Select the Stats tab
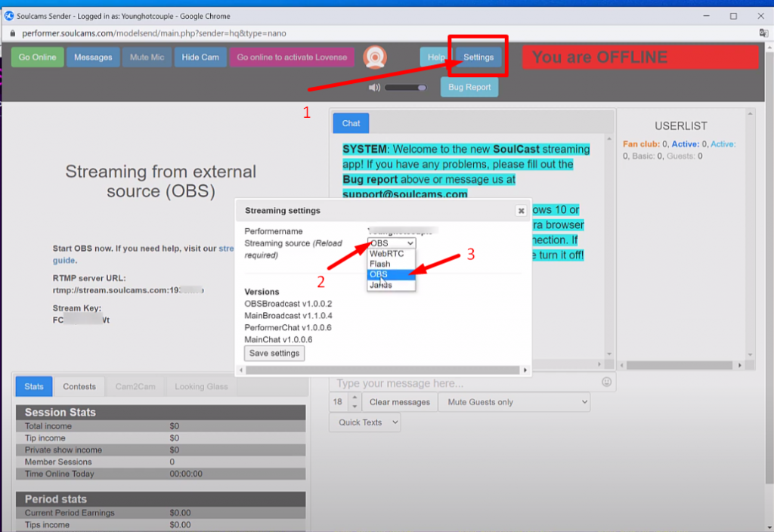Image resolution: width=774 pixels, height=532 pixels. click(34, 386)
